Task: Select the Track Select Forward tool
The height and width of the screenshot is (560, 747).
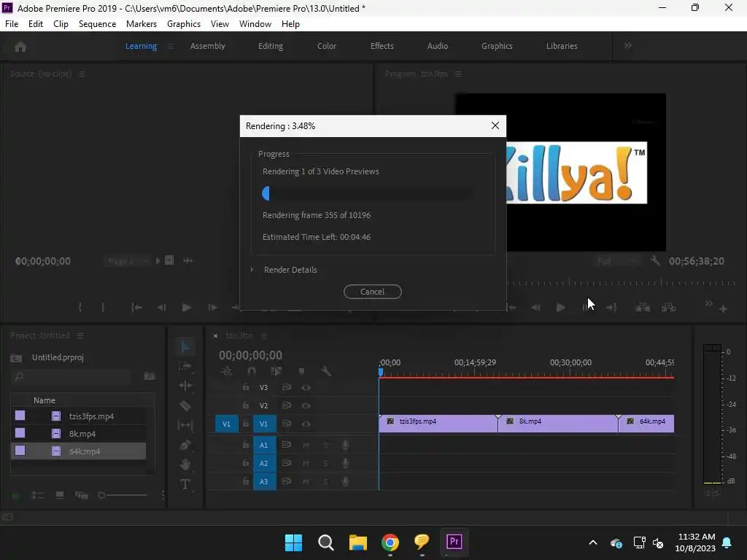Action: 185,366
